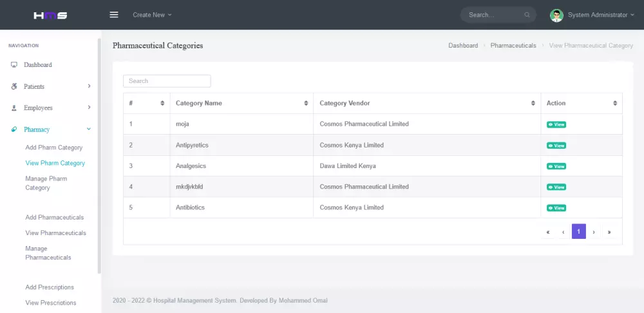Select Add Pharm Category menu item
Viewport: 644px width, 313px height.
coord(54,147)
